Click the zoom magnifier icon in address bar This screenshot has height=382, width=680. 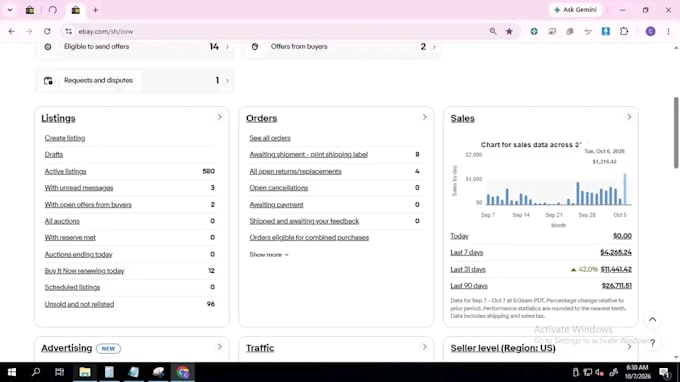[x=493, y=31]
